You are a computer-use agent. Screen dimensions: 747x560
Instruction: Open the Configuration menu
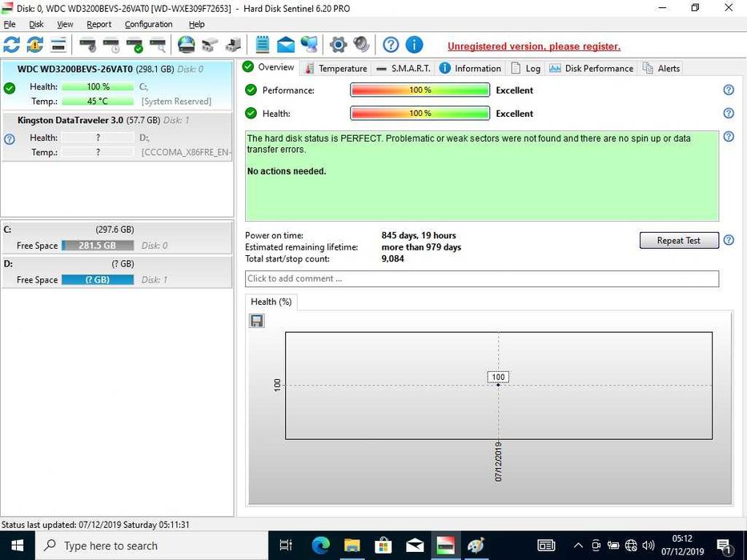[x=149, y=24]
